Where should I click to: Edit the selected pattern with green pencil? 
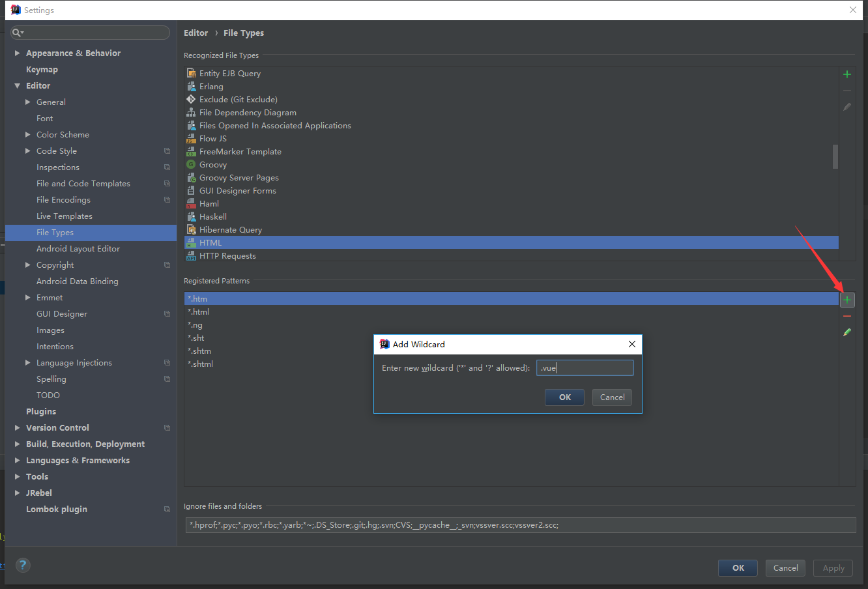pos(847,332)
